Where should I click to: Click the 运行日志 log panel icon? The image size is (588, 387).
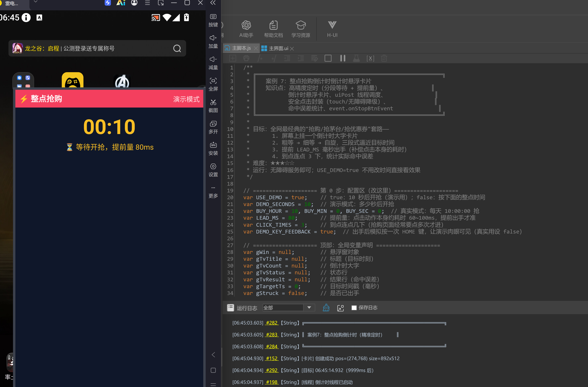pos(230,307)
